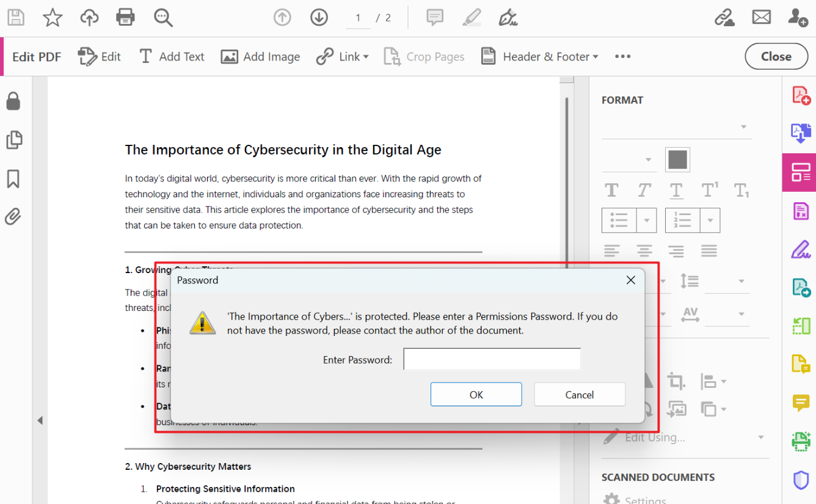Add a comment using speech bubble icon
The image size is (816, 504).
pos(435,18)
